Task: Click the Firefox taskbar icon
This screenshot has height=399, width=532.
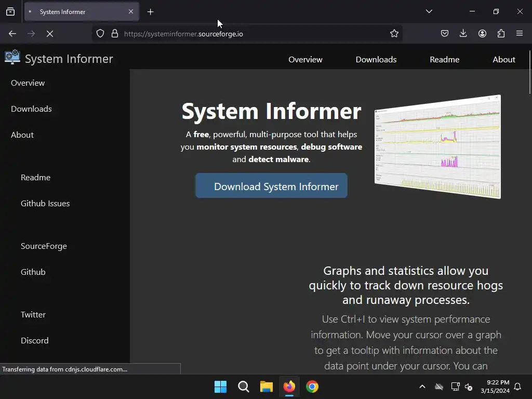Action: coord(289,387)
